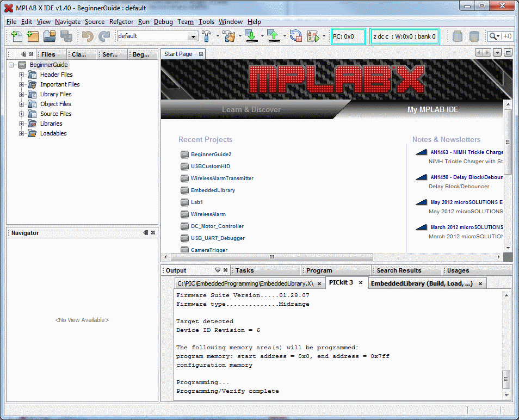Minimize the Navigator panel
Viewport: 519px width, 420px height.
click(146, 233)
